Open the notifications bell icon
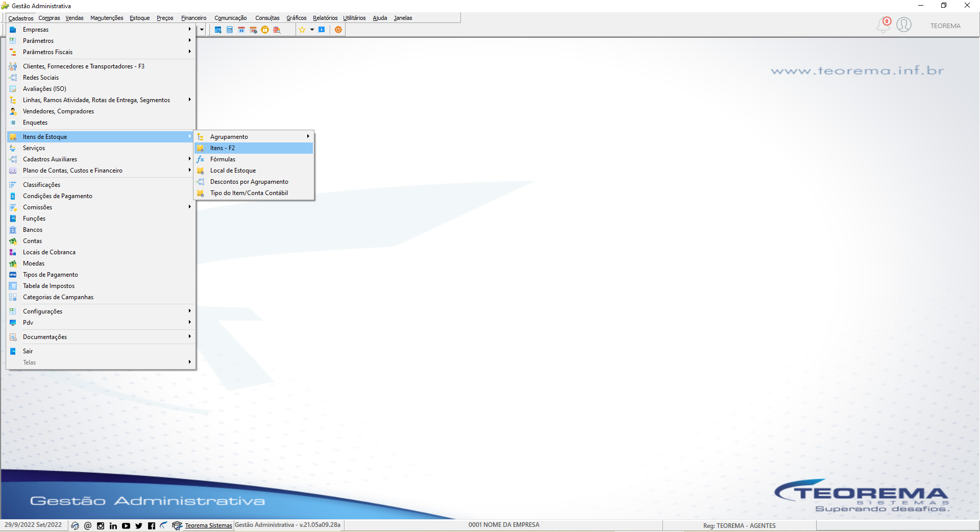This screenshot has width=980, height=532. 883,25
